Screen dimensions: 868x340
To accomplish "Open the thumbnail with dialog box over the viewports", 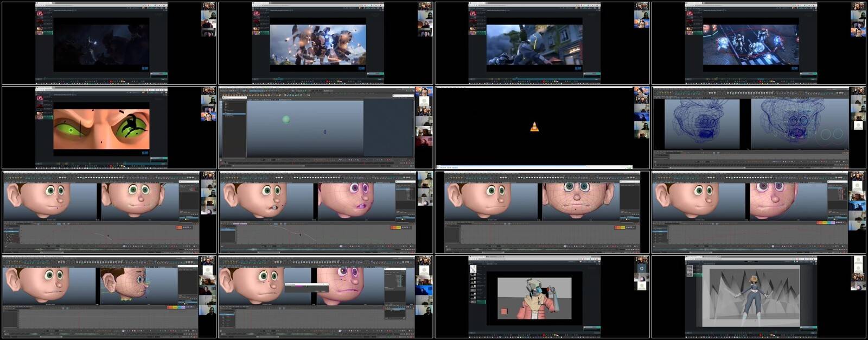I will click(325, 297).
